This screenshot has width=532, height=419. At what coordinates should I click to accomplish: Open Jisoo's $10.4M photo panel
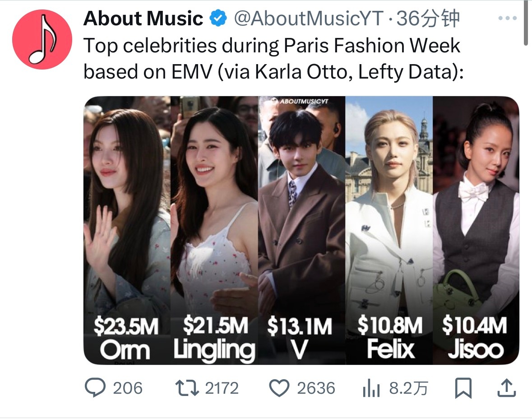pyautogui.click(x=476, y=230)
